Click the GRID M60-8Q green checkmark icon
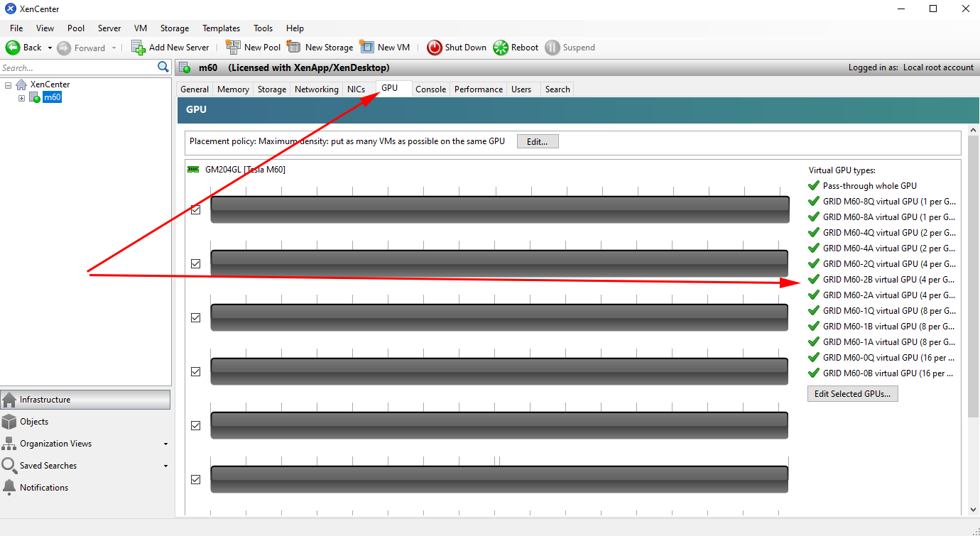Viewport: 980px width, 536px height. [814, 202]
